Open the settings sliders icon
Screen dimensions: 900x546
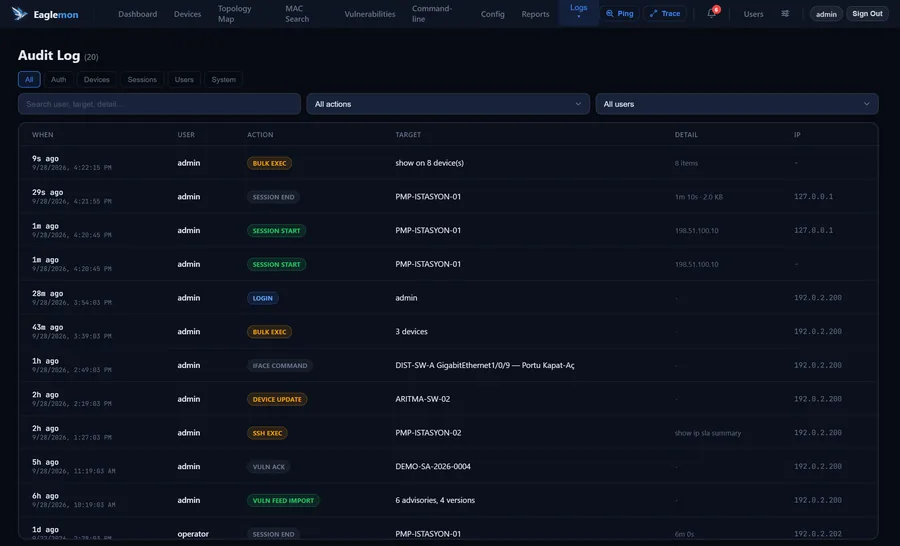(785, 14)
